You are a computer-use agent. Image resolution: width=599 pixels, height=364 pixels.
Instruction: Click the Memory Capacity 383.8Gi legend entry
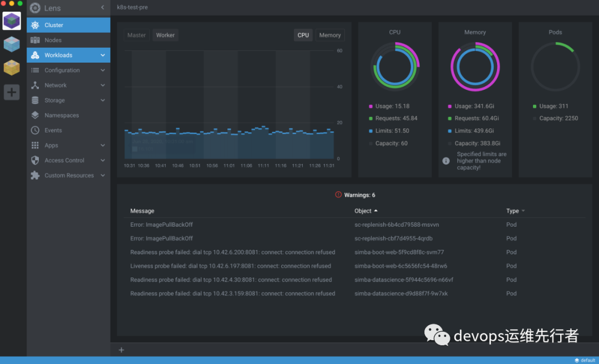tap(474, 143)
